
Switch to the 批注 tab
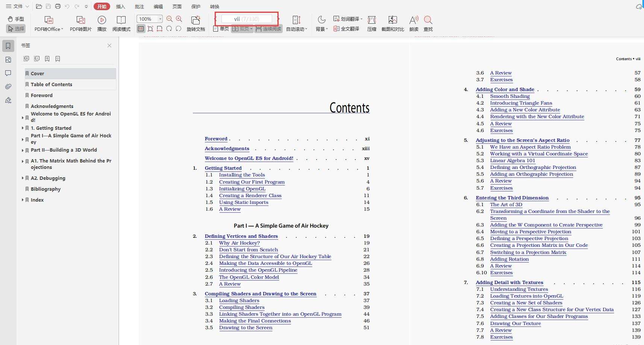click(x=139, y=6)
